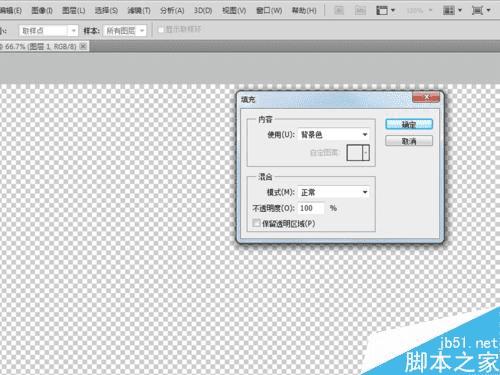
Task: Open the screen mode icon dropdown
Action: click(x=481, y=10)
